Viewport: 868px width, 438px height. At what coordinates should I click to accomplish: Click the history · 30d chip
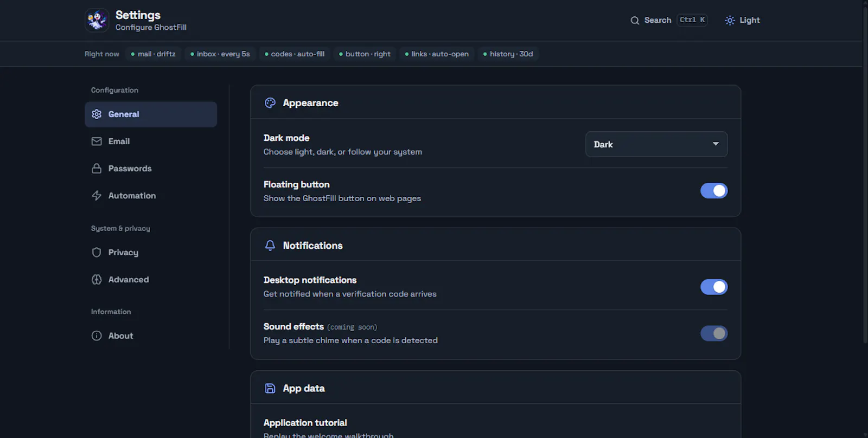click(508, 54)
